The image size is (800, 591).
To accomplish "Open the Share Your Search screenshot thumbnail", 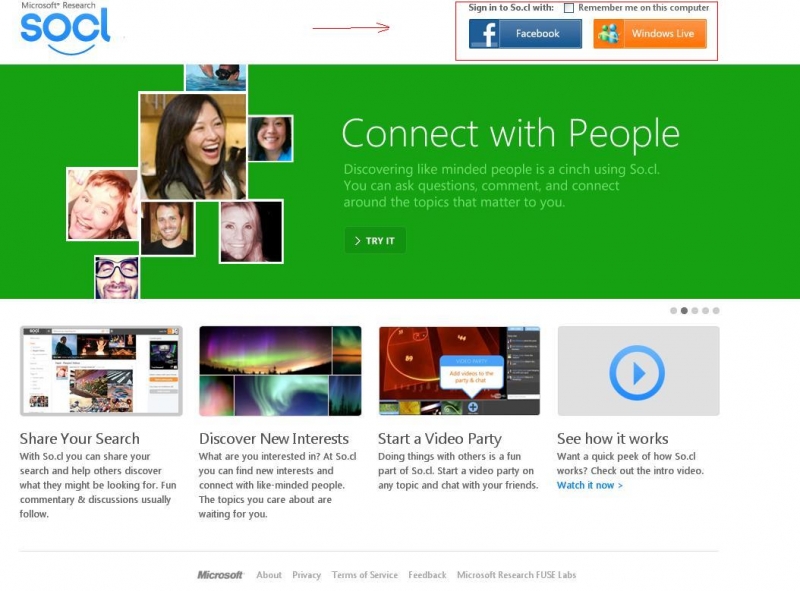I will pos(101,371).
